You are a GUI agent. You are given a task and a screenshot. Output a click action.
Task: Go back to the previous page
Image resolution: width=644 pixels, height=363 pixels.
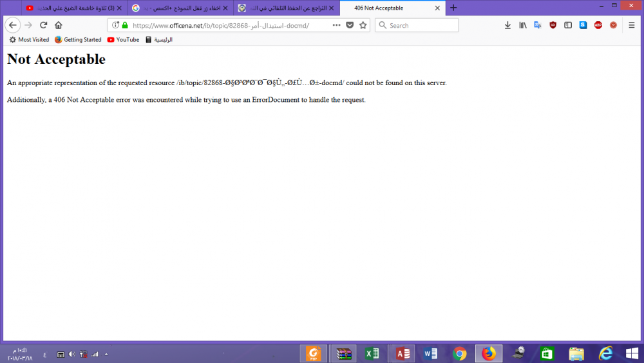click(13, 25)
